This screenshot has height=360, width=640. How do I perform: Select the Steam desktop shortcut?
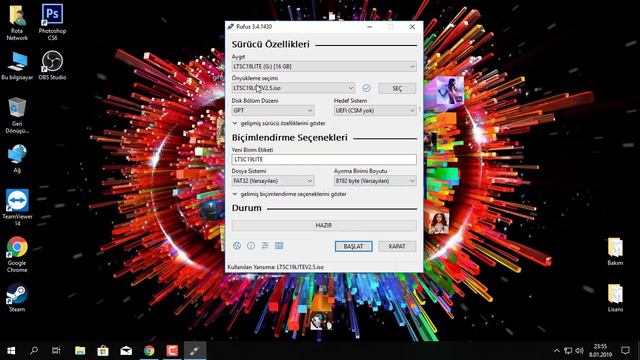point(17,298)
